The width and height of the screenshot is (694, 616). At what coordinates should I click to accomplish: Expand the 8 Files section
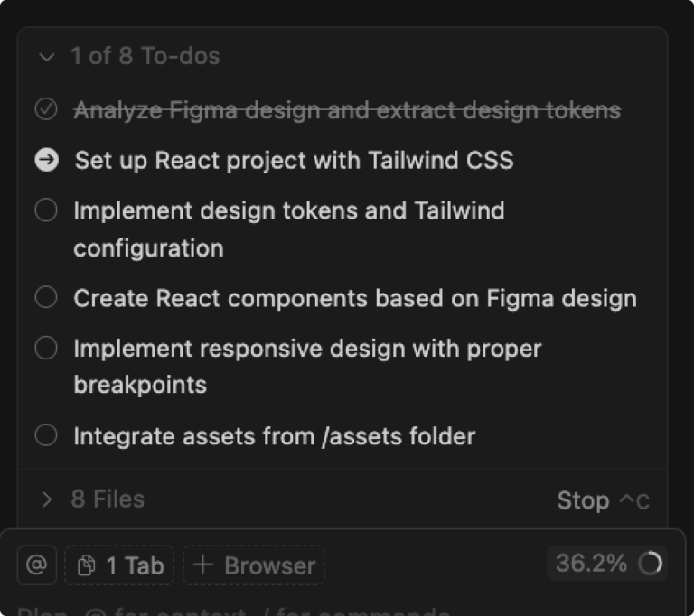point(47,499)
